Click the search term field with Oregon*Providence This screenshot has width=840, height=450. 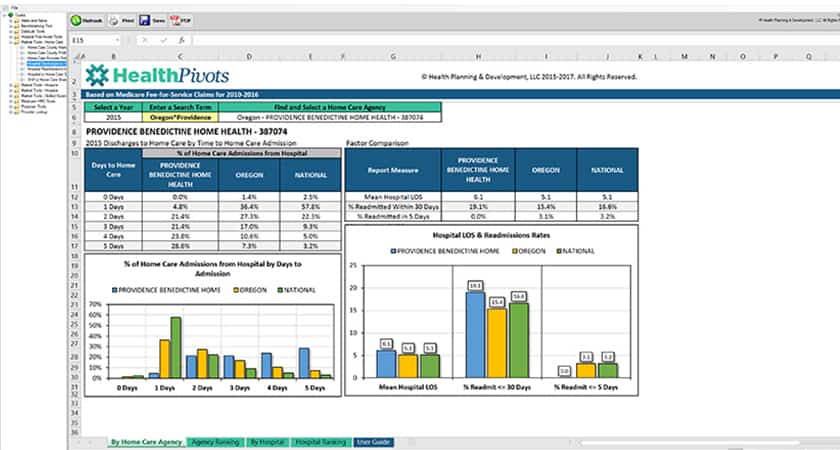[x=181, y=117]
